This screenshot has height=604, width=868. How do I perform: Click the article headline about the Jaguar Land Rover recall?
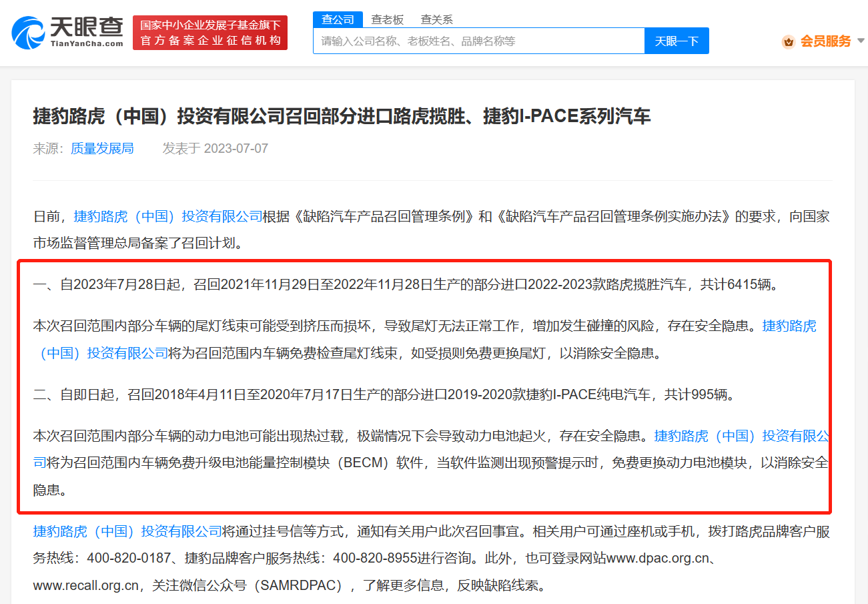pos(342,117)
